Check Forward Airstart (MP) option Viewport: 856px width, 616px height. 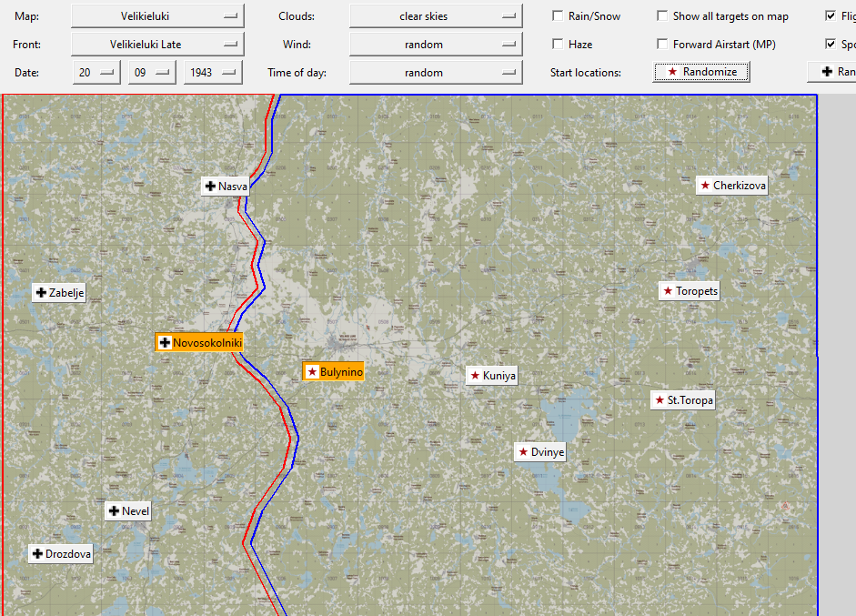[x=662, y=44]
